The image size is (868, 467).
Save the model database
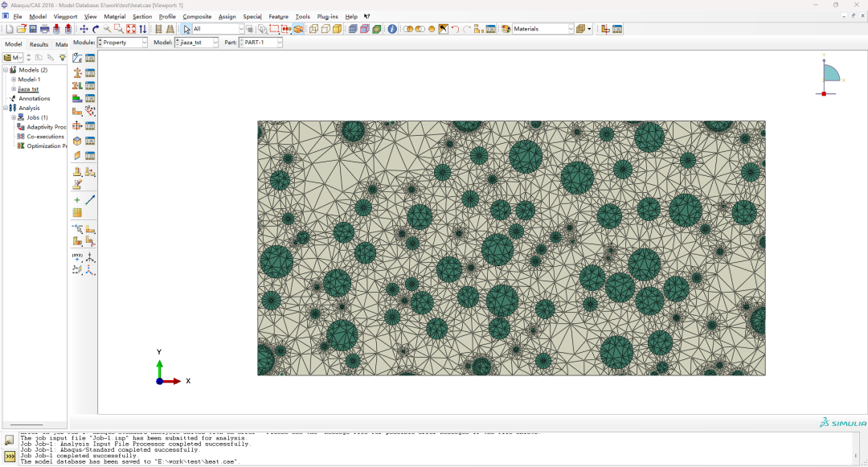(x=33, y=29)
